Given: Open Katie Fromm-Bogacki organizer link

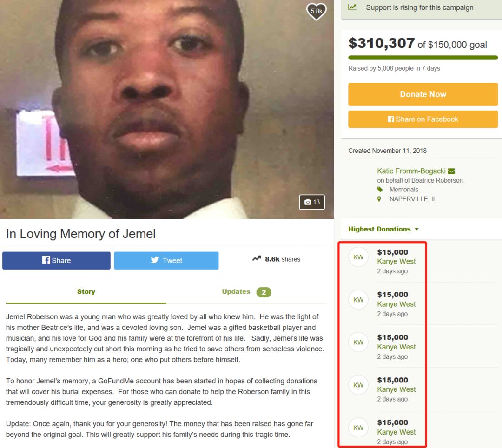Looking at the screenshot, I should pos(411,171).
